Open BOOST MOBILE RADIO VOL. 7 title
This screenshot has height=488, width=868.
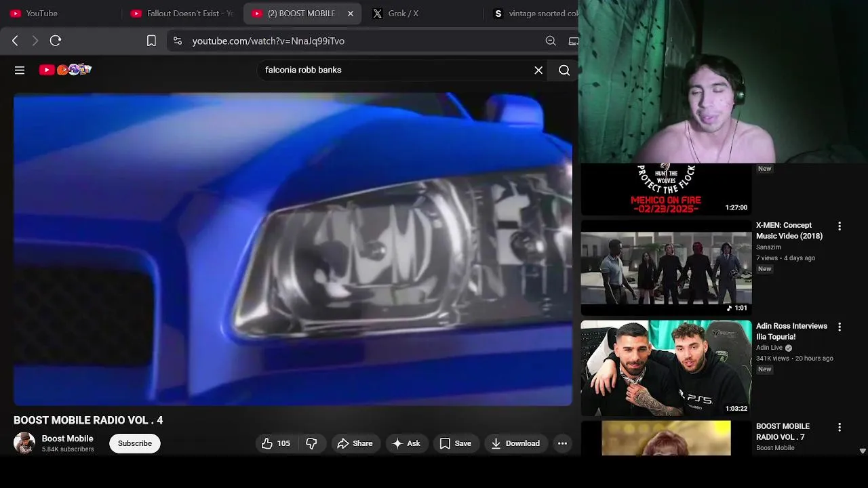(783, 432)
